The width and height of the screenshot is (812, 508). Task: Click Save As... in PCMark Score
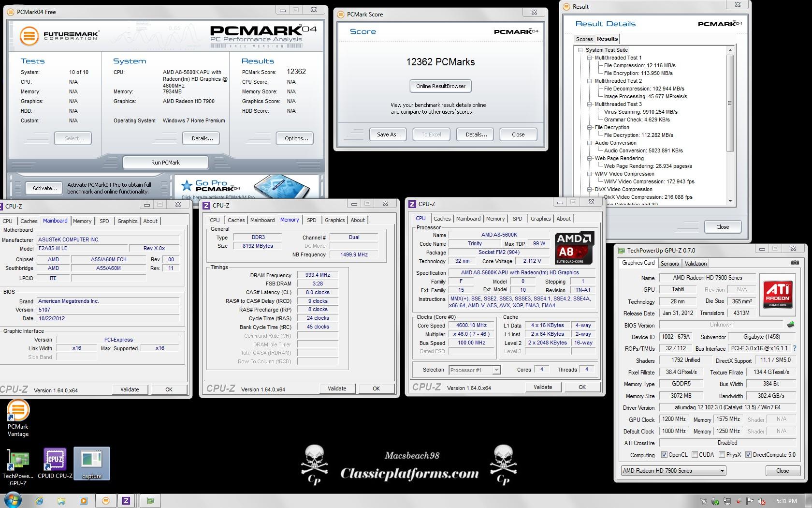tap(389, 134)
